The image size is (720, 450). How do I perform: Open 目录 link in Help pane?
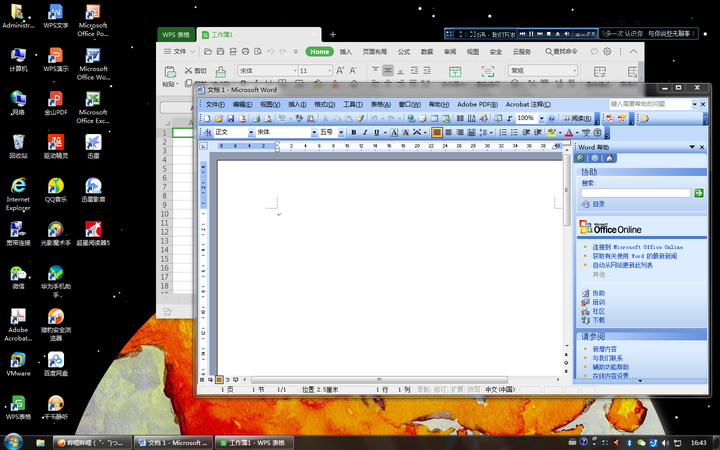tap(598, 204)
